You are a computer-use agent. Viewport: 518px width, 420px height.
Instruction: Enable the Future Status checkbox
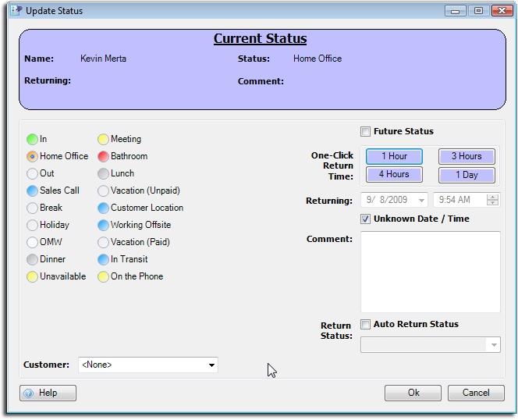click(x=366, y=132)
